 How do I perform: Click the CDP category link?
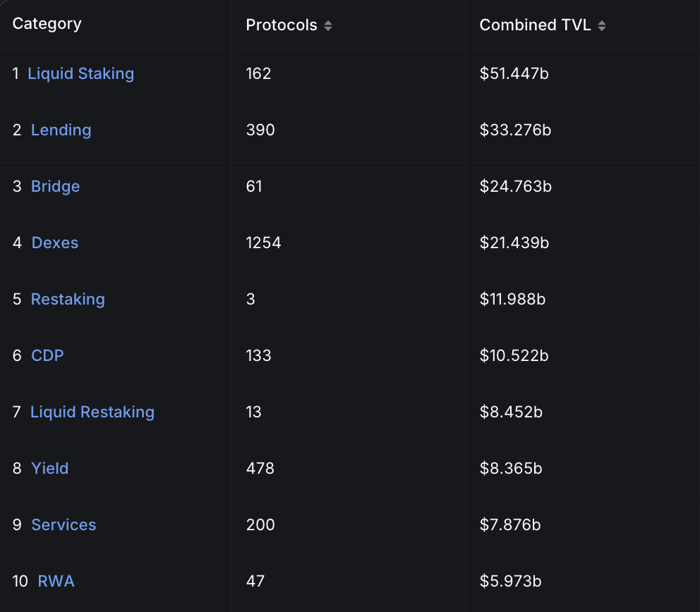47,355
